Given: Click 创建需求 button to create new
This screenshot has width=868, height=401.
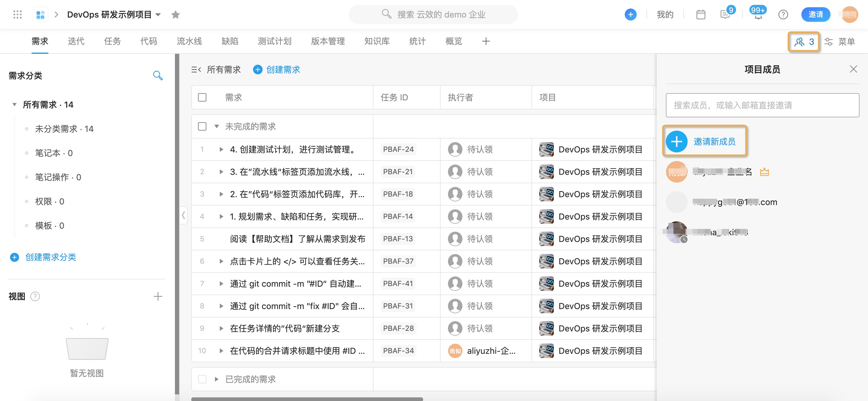Looking at the screenshot, I should tap(278, 69).
